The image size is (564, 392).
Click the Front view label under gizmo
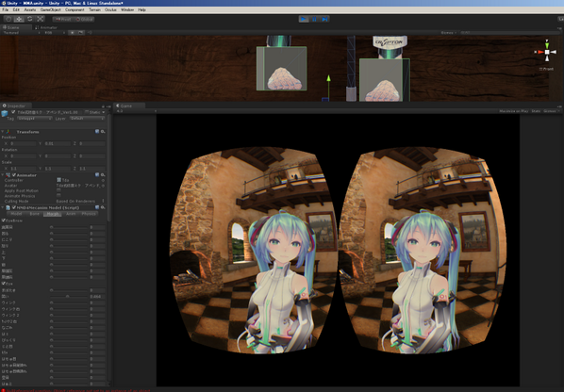(x=546, y=69)
